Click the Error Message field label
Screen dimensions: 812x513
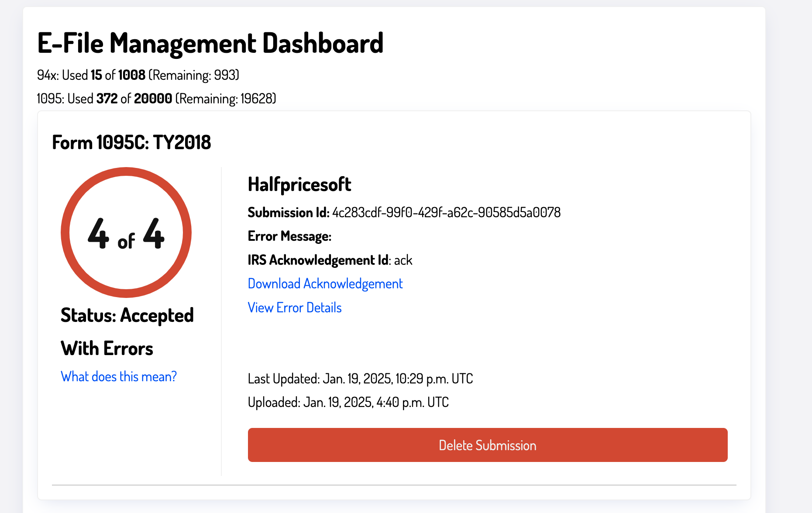289,236
